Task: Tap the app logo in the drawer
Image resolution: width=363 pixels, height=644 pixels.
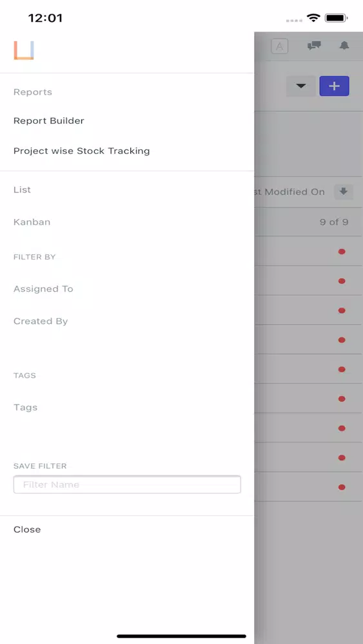Action: [23, 50]
